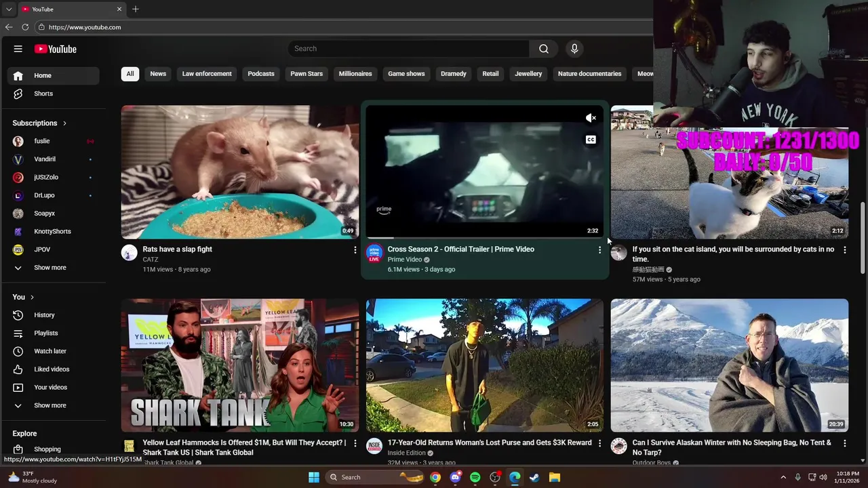868x488 pixels.
Task: Open options for Alaskan Winter video
Action: pyautogui.click(x=844, y=443)
